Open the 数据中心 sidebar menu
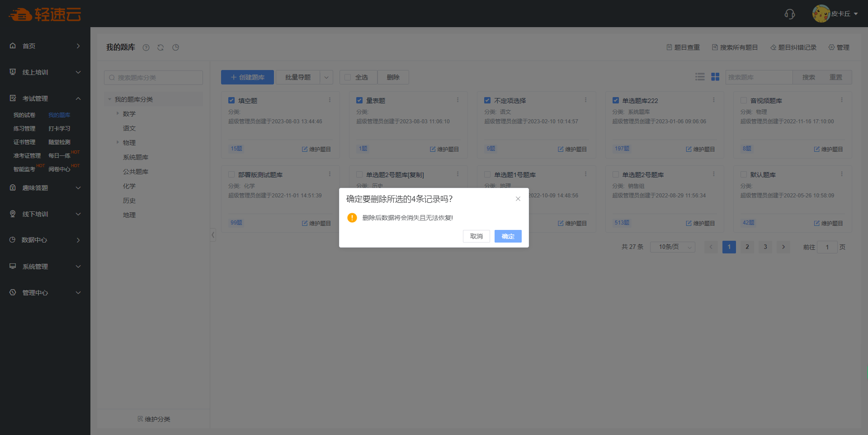The image size is (868, 435). pyautogui.click(x=45, y=240)
